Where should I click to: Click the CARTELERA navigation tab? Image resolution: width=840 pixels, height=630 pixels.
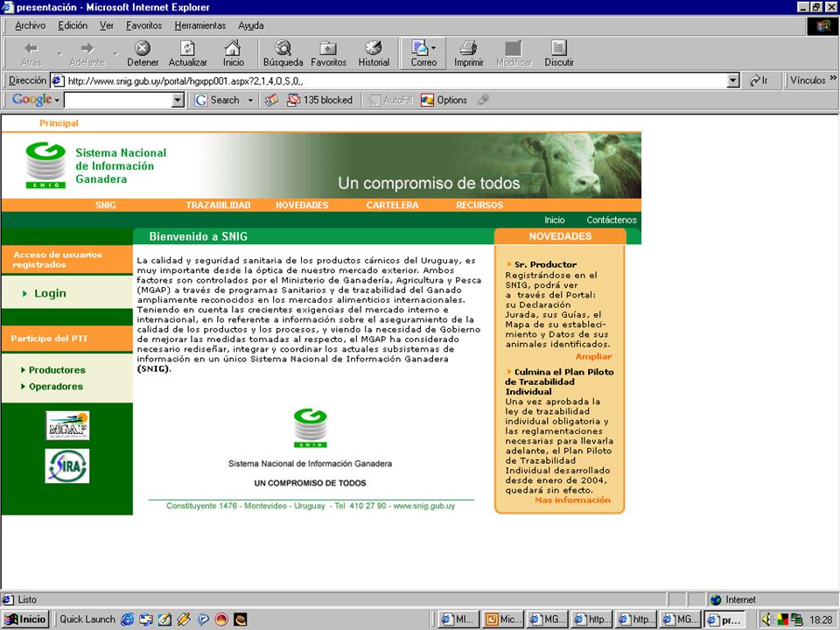392,205
